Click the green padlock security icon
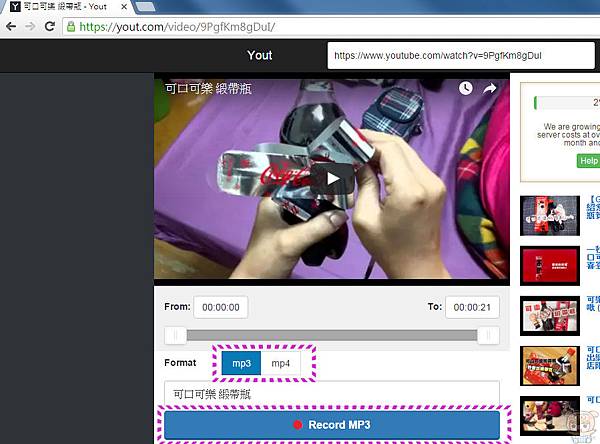 pyautogui.click(x=71, y=26)
